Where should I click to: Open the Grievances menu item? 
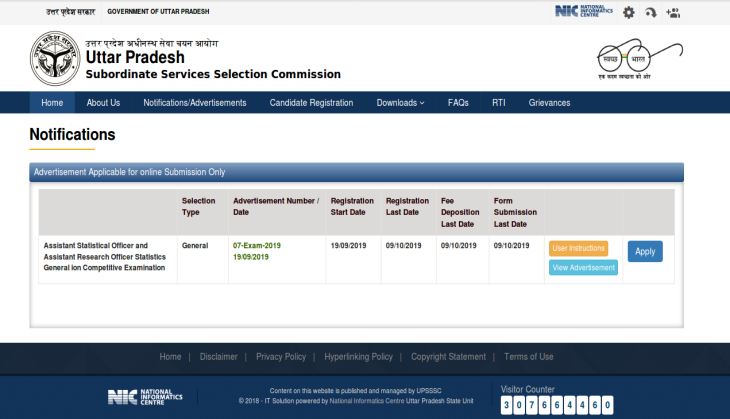point(549,102)
